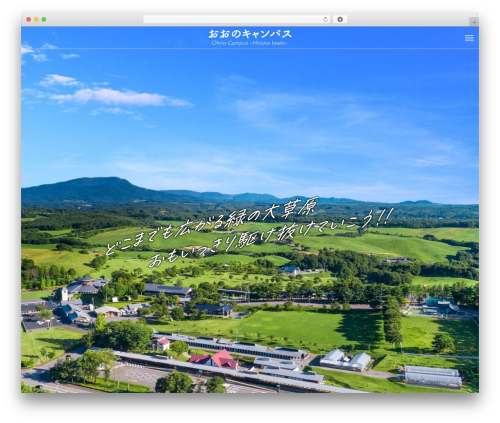500x423 pixels.
Task: Click the どこまでも広がる緑の大草原 headline text
Action: (212, 225)
